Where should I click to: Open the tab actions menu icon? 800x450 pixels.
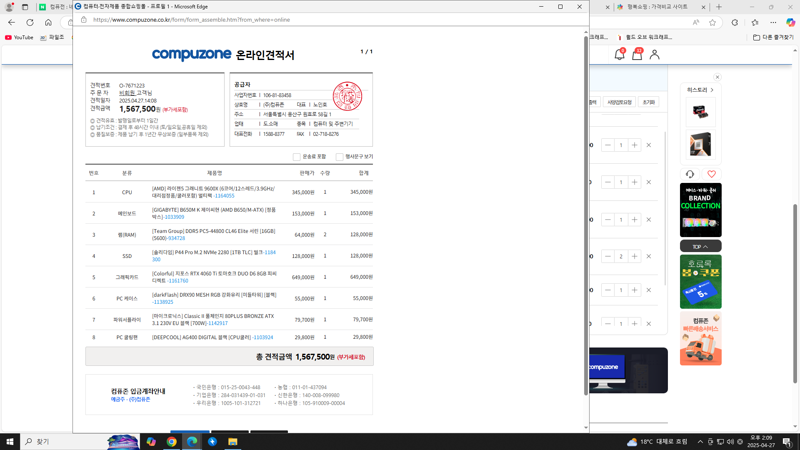click(24, 7)
